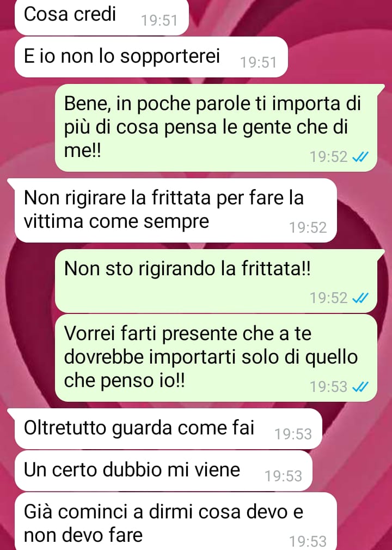Tap read receipt ticks on 'Non sto rigirando' message
The width and height of the screenshot is (392, 550).
click(x=360, y=298)
